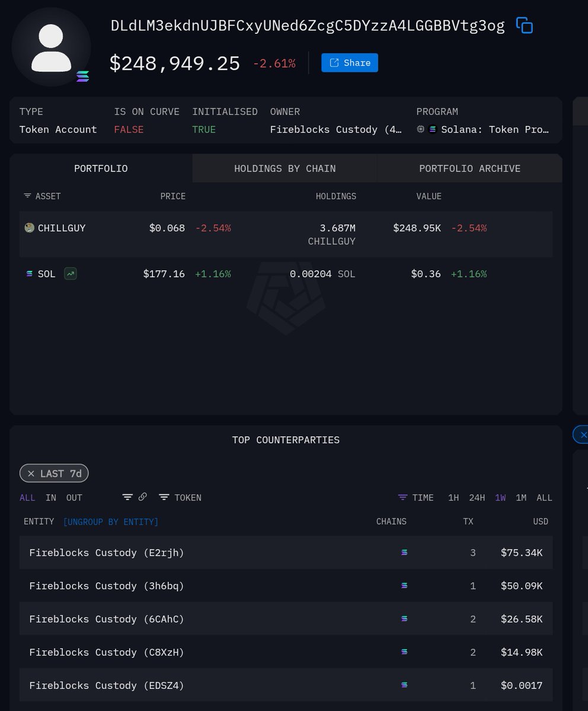Screen dimensions: 588x711
Task: Click the chip icon before Solana: Token Program
Action: [421, 129]
